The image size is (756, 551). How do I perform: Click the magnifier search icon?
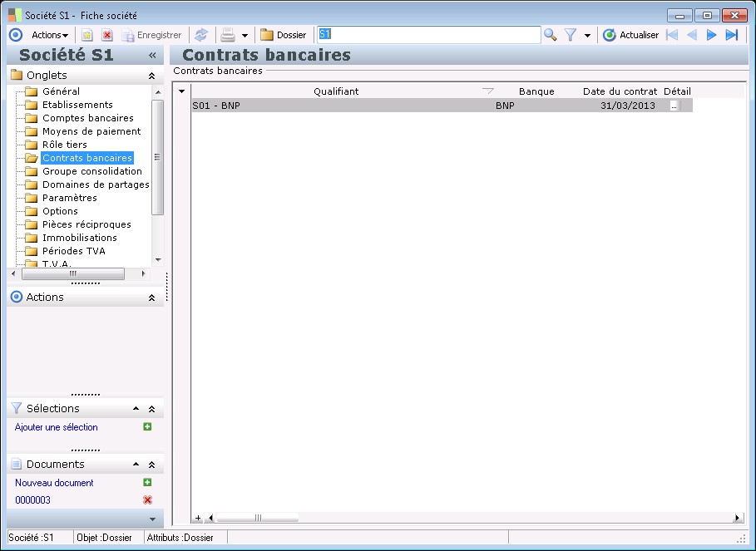point(550,35)
